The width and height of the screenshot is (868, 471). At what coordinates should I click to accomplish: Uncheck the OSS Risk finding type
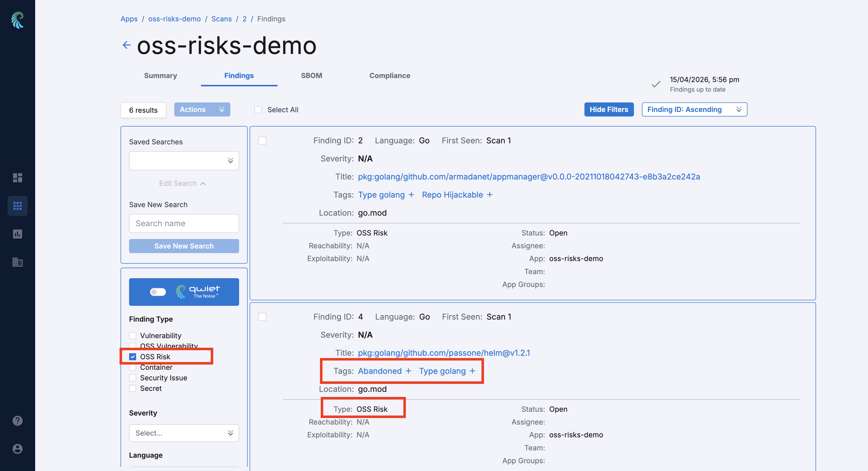[x=133, y=357]
